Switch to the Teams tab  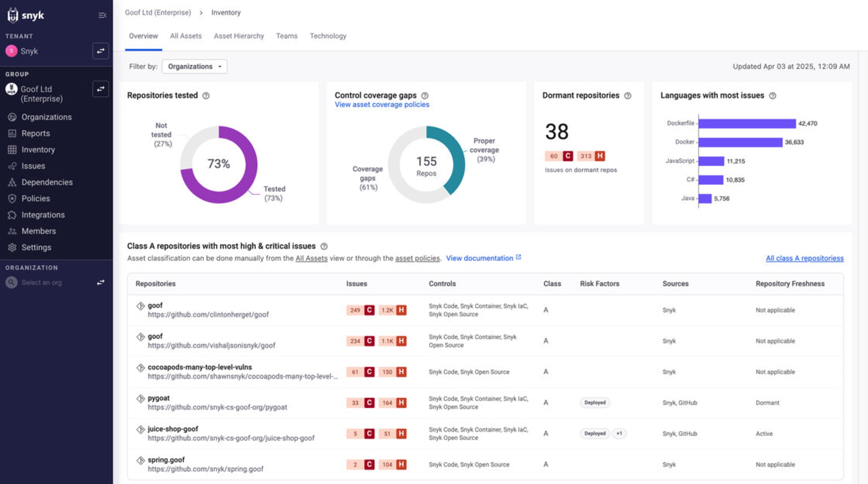[287, 36]
